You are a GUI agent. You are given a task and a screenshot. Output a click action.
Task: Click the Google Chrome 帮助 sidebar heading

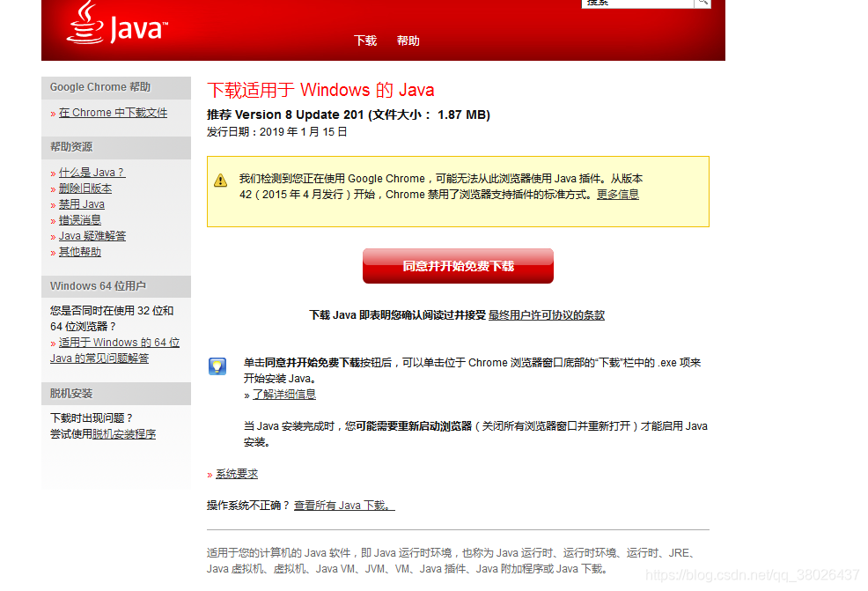100,87
